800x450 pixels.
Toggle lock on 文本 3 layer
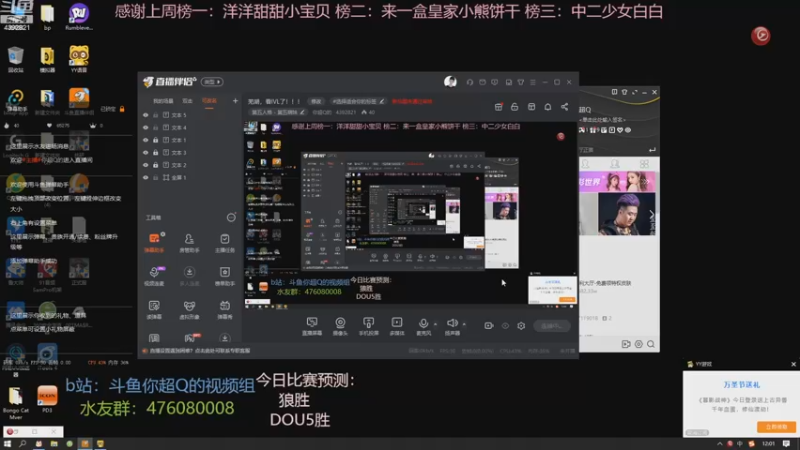tap(156, 153)
